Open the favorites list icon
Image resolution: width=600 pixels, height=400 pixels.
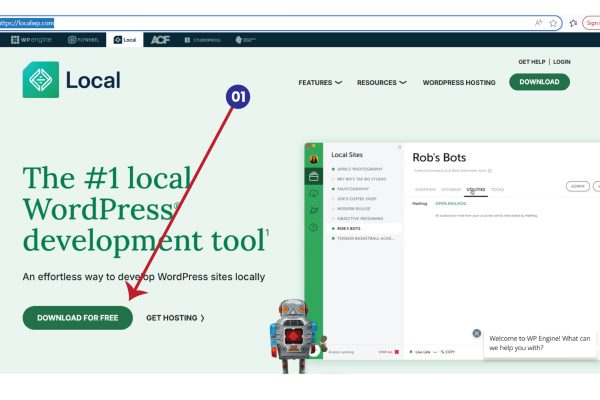pos(573,23)
